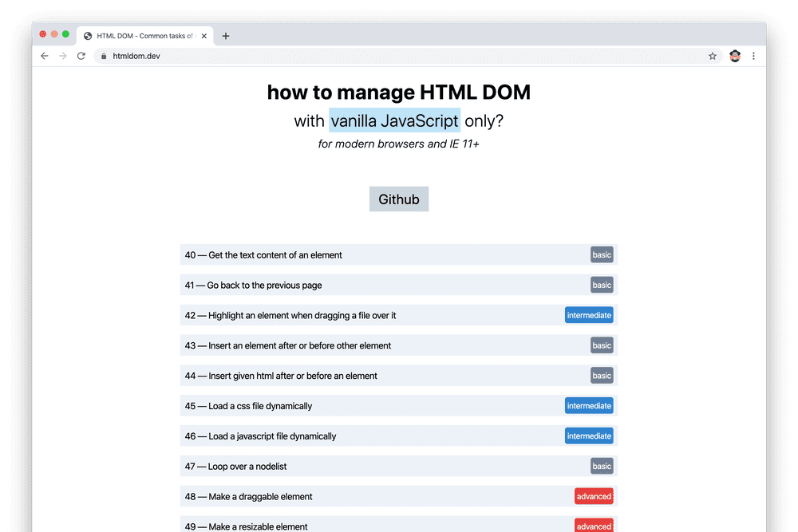
Task: Click intermediate badge on drag file highlight row
Action: [x=589, y=315]
